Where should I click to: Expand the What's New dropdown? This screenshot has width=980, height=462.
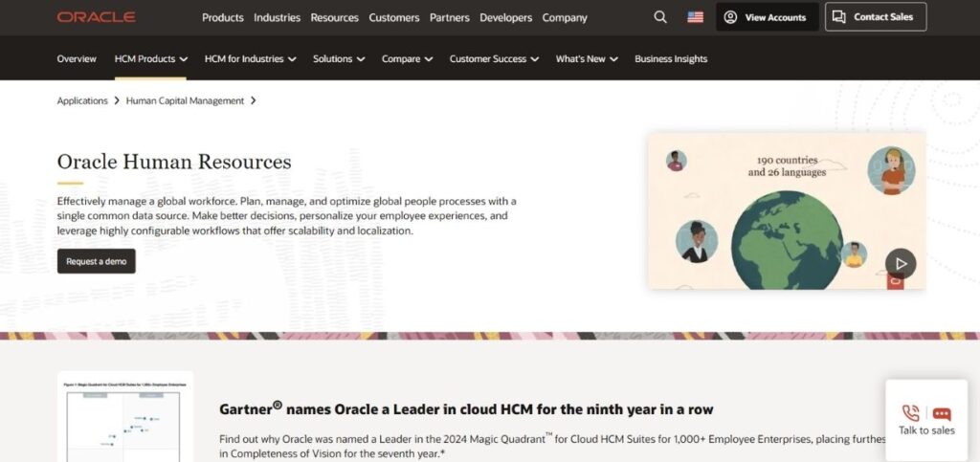pos(587,58)
